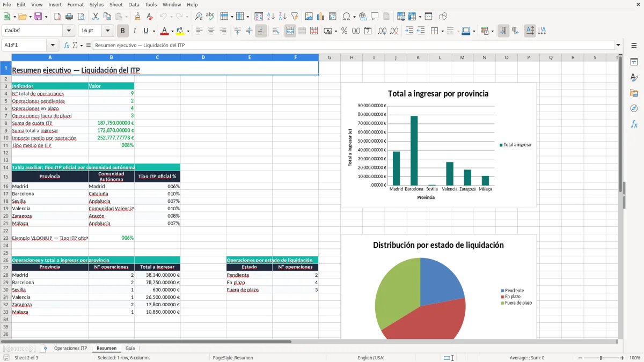Click into the formula input line
The image size is (644, 362).
click(x=353, y=46)
